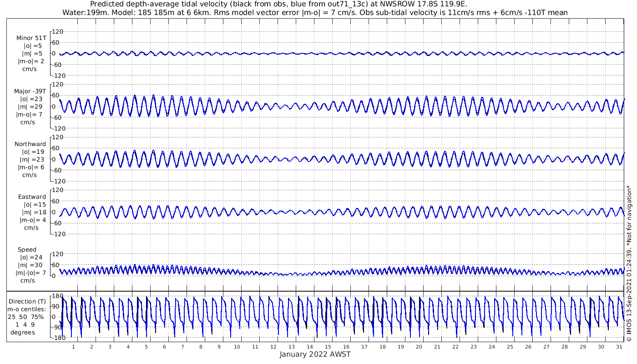This screenshot has width=637, height=364.
Task: Click the "degrees" unit label
Action: (x=23, y=332)
